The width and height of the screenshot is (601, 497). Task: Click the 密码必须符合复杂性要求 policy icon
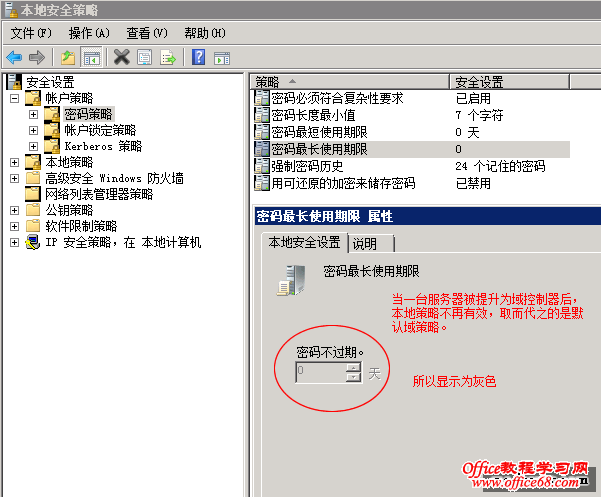coord(262,98)
